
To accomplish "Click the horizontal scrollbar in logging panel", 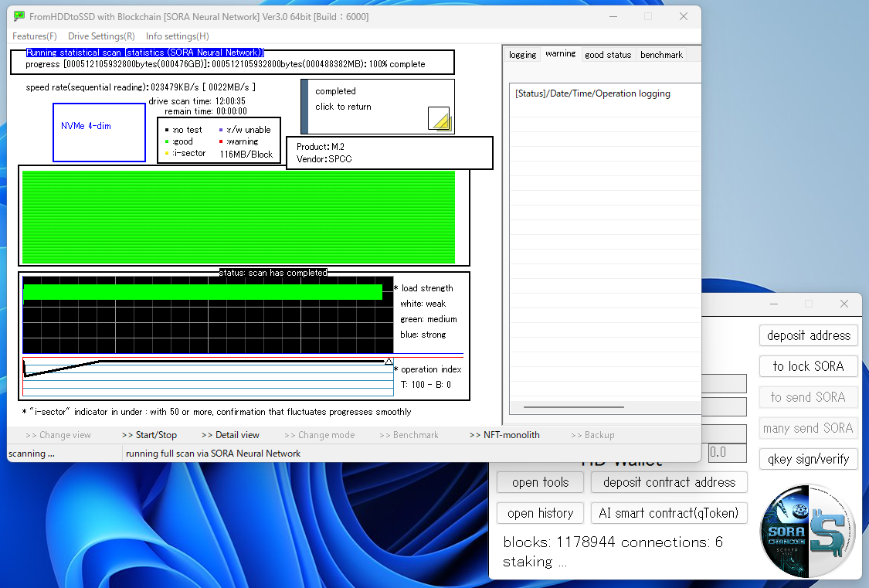I will pos(573,406).
